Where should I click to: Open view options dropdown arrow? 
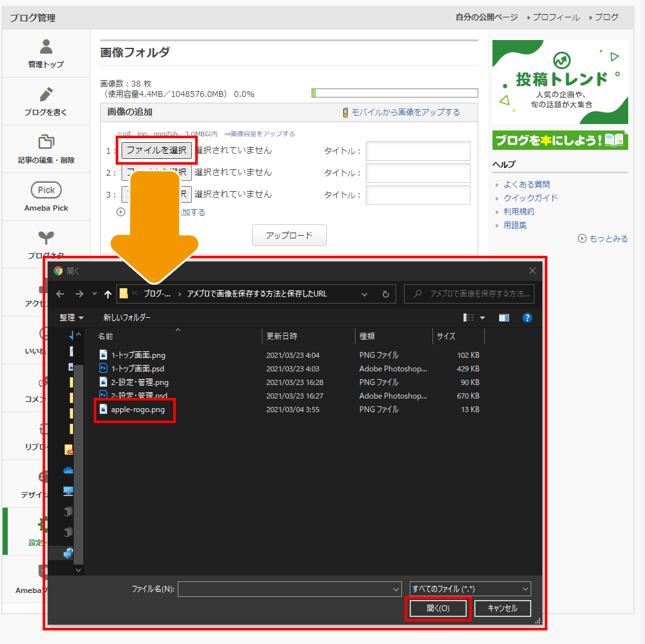coord(483,318)
